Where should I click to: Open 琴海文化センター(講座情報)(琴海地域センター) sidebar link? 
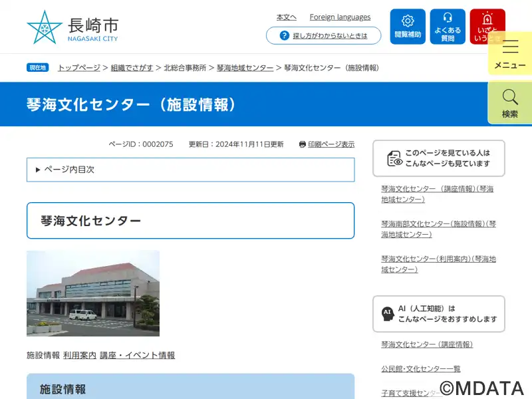coord(438,194)
